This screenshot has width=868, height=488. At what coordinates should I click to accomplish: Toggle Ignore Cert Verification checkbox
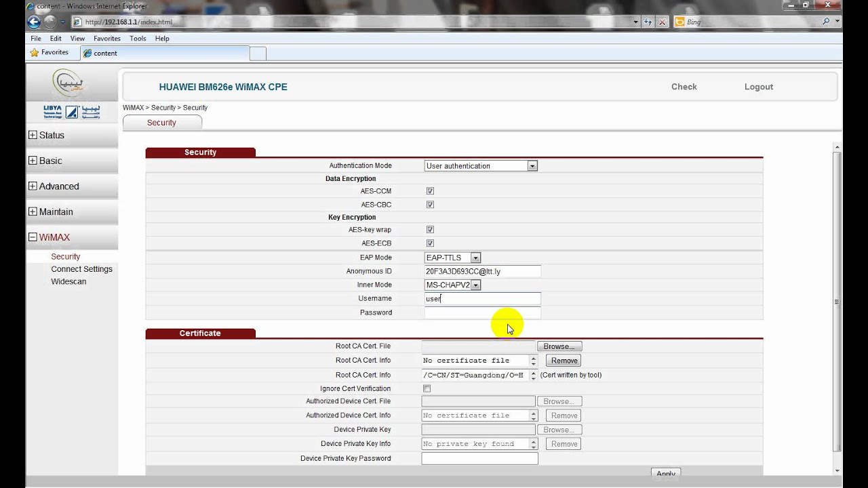427,388
